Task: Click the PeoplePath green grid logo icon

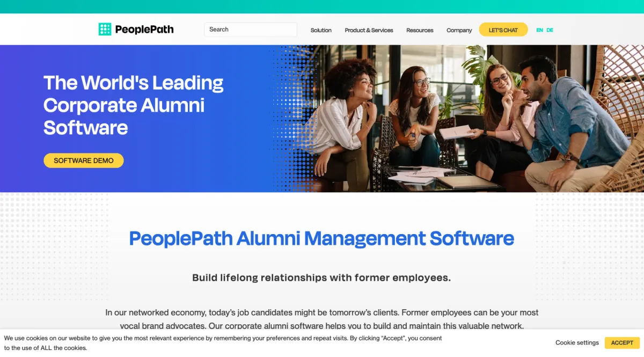Action: coord(105,30)
